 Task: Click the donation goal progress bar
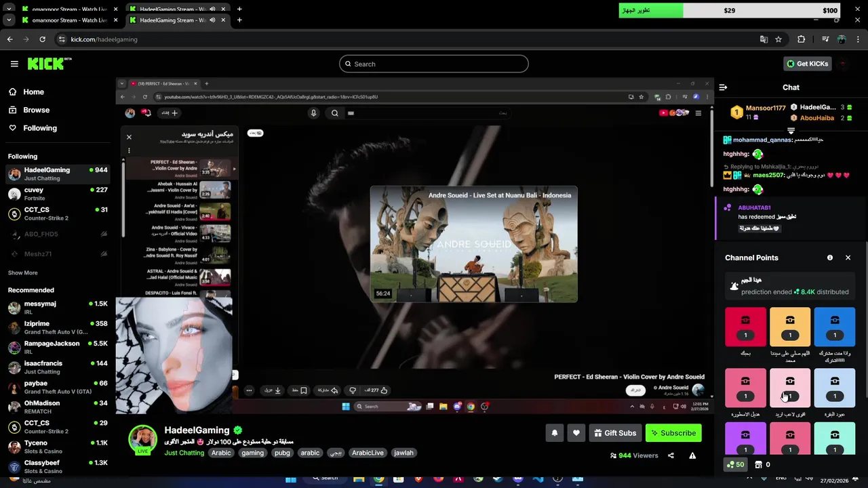coord(730,10)
